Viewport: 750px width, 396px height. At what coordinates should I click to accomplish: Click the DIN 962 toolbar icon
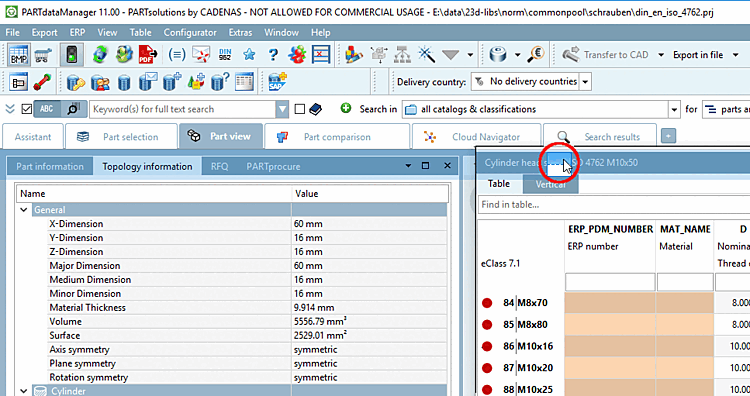[x=225, y=55]
